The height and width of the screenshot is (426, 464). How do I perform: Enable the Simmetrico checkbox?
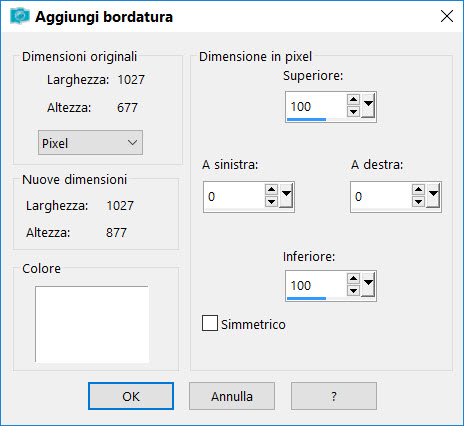point(210,323)
